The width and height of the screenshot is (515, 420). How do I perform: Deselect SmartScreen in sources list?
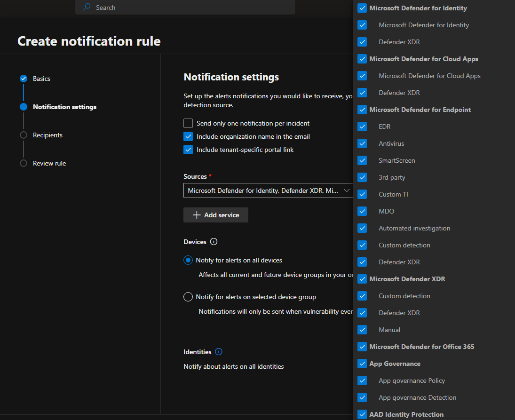[362, 160]
